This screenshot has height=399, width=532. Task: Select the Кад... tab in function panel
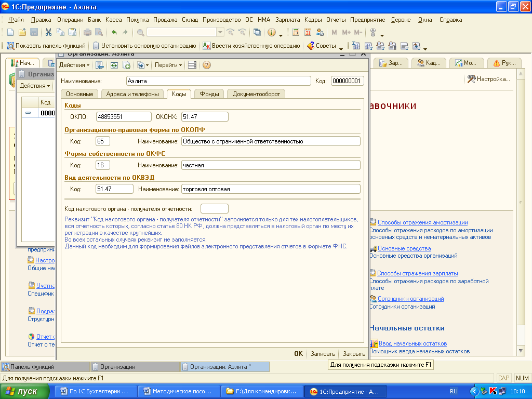tap(429, 63)
